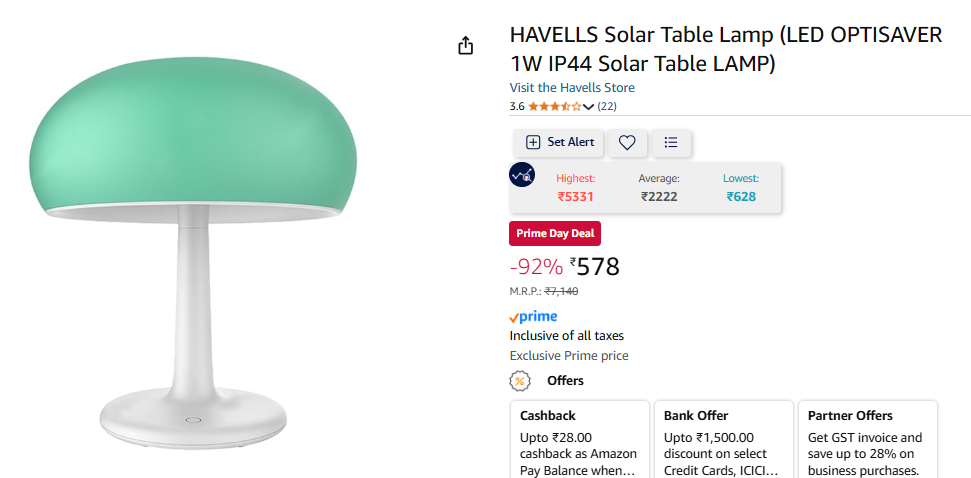Open the Bank Offer card
Screen dimensions: 971x478
click(723, 440)
